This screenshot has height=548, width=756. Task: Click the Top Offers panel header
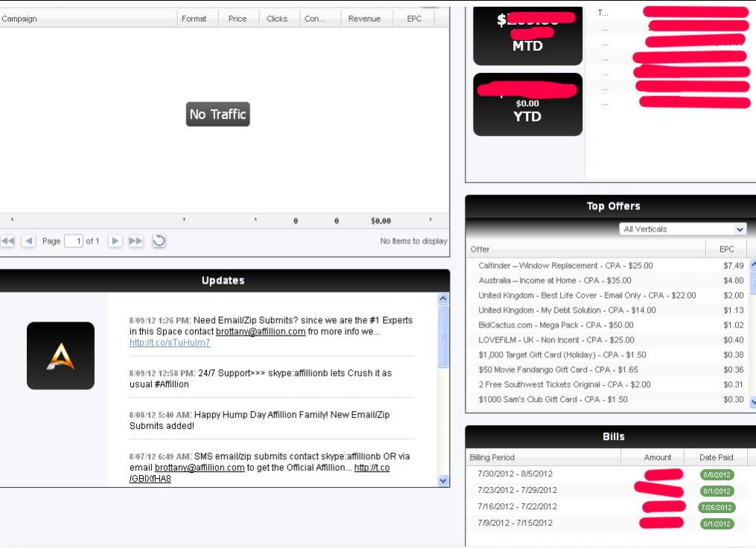point(611,206)
